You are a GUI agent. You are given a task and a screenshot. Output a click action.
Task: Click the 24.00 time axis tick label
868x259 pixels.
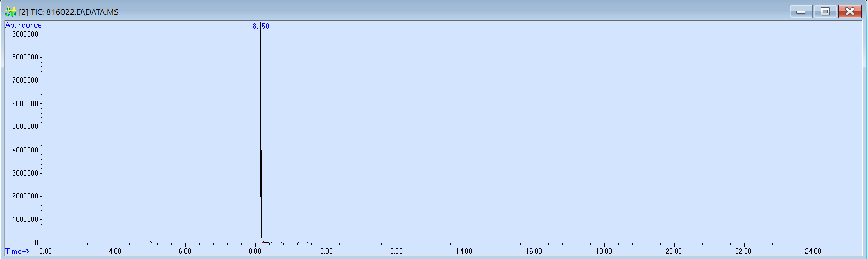pyautogui.click(x=813, y=251)
